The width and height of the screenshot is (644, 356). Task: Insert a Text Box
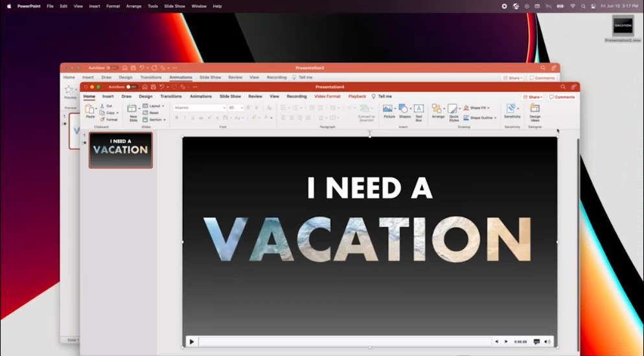(x=419, y=113)
